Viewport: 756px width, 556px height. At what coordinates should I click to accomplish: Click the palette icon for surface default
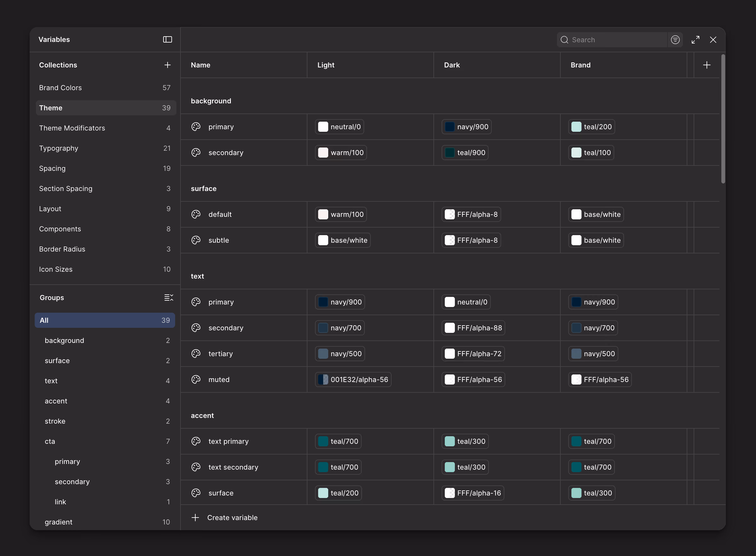pyautogui.click(x=196, y=214)
